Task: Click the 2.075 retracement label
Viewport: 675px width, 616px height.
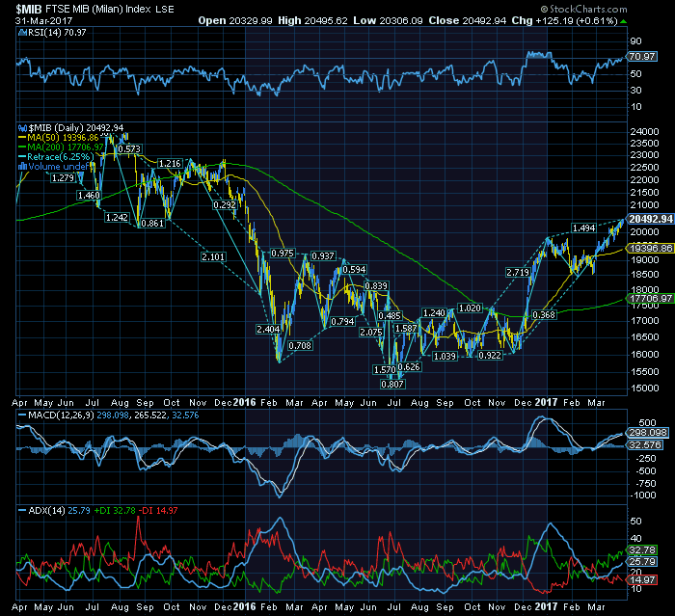Action: coord(371,332)
